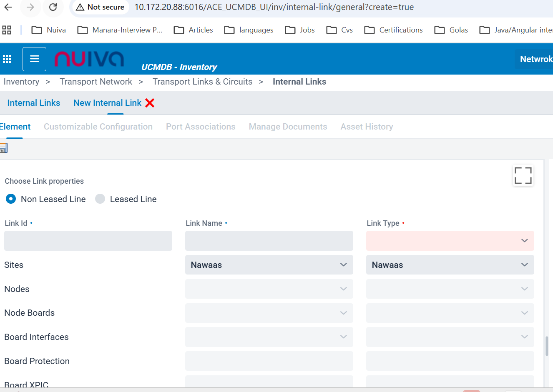Viewport: 553px width, 392px height.
Task: Select the Non Leased Line option
Action: pyautogui.click(x=11, y=199)
